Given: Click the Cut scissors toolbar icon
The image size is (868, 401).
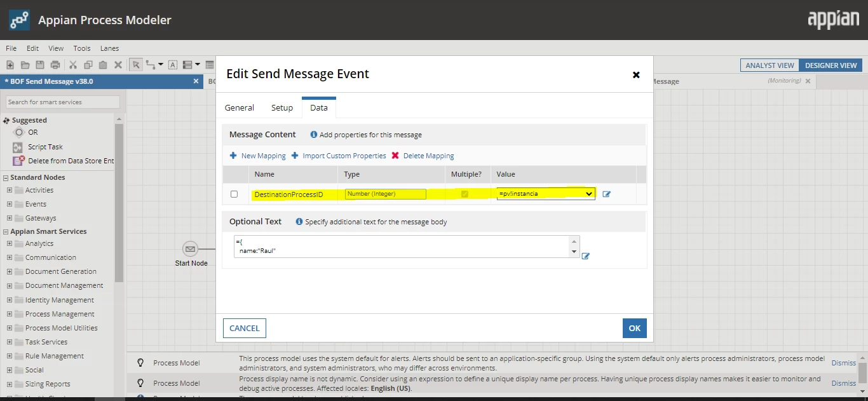Looking at the screenshot, I should (x=73, y=65).
